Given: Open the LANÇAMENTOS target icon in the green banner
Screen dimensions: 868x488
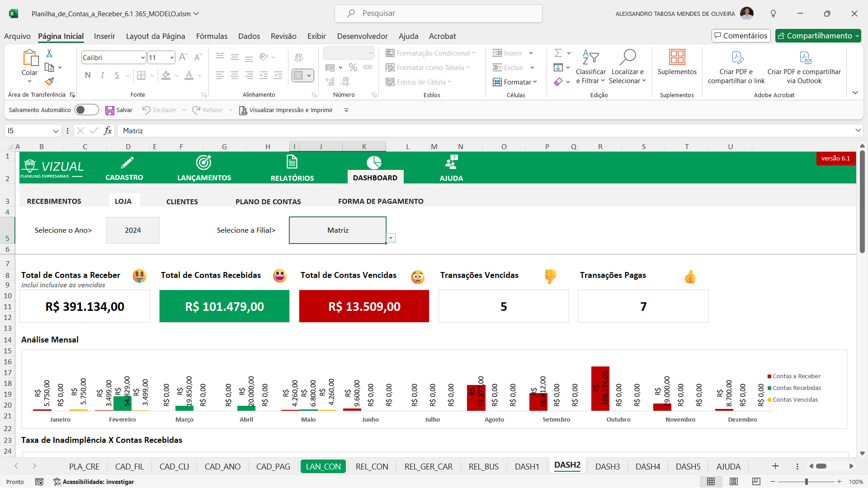Looking at the screenshot, I should click(203, 162).
